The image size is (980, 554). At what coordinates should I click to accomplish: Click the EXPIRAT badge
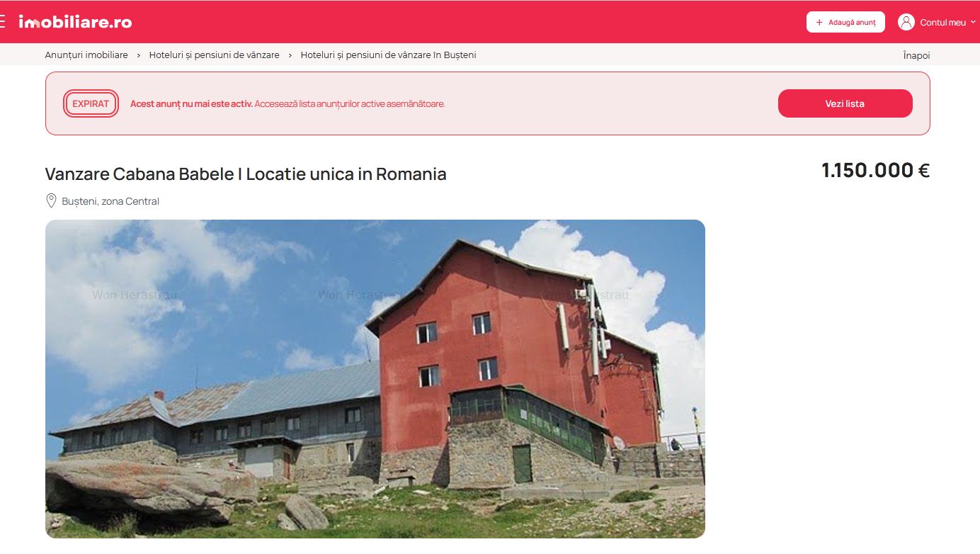click(91, 103)
